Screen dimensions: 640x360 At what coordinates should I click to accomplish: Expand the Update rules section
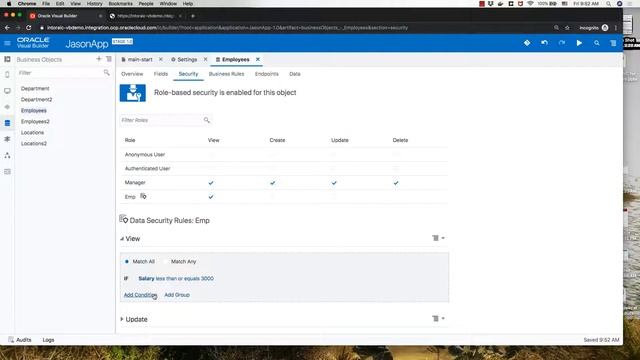[x=122, y=319]
